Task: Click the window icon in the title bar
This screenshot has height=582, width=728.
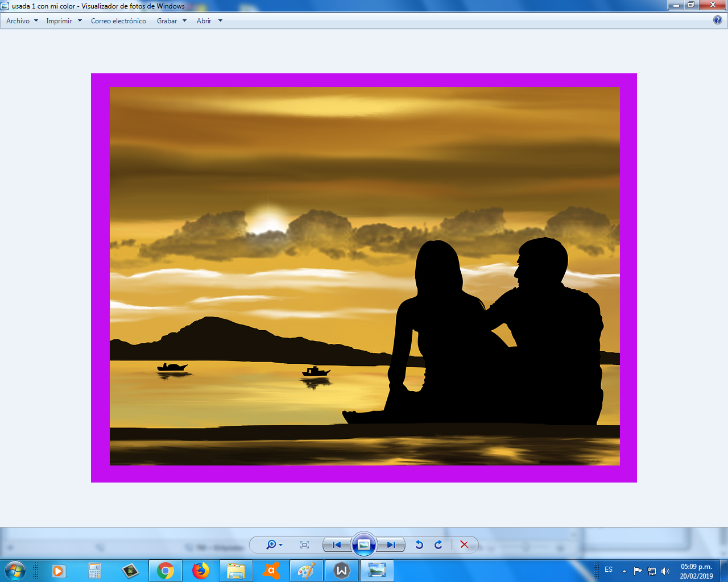Action: 5,6
